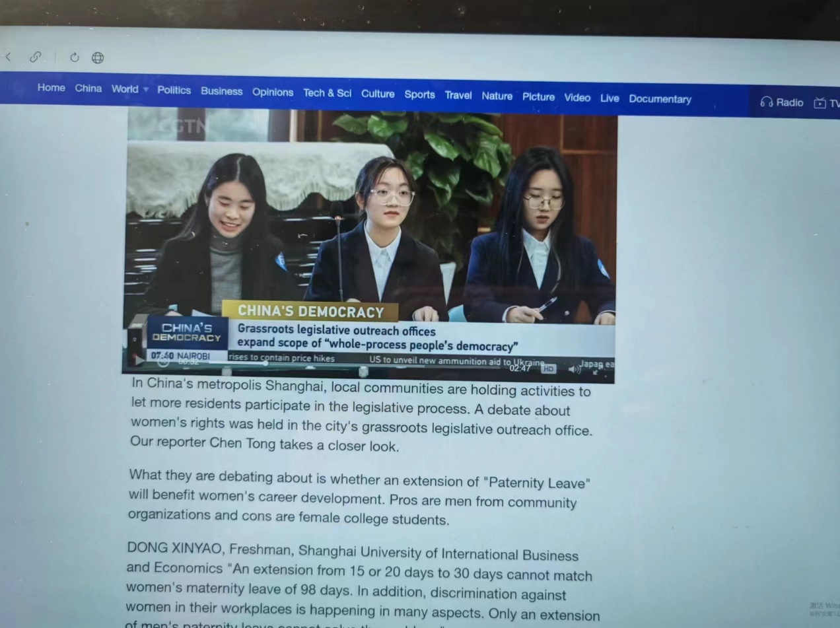This screenshot has height=628, width=840.
Task: Toggle the HD quality button
Action: (549, 368)
